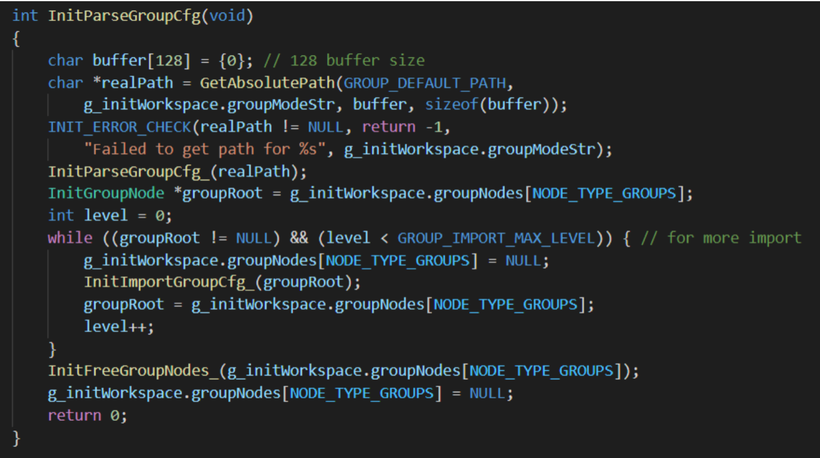The height and width of the screenshot is (458, 820).
Task: Click the while keyword
Action: pos(70,238)
